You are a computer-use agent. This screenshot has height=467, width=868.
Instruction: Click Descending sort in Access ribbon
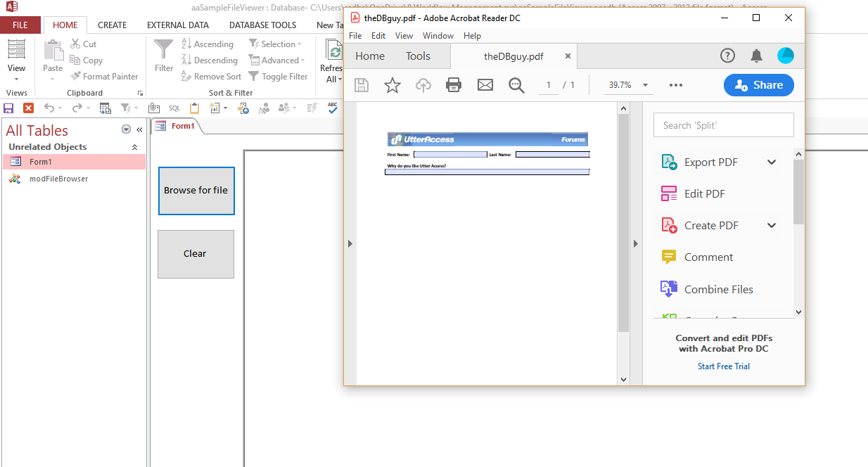tap(210, 60)
